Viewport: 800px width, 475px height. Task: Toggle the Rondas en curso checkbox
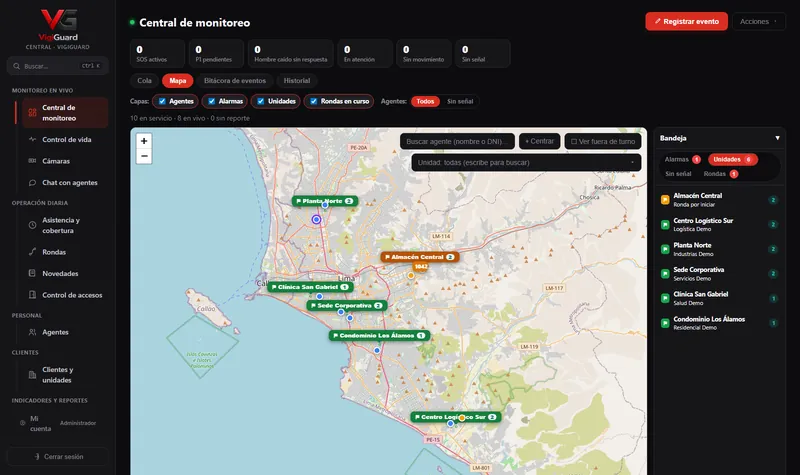pyautogui.click(x=314, y=101)
